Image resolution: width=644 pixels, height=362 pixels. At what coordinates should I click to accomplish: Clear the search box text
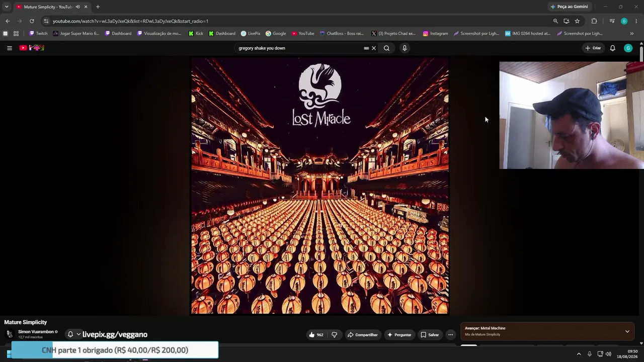374,48
